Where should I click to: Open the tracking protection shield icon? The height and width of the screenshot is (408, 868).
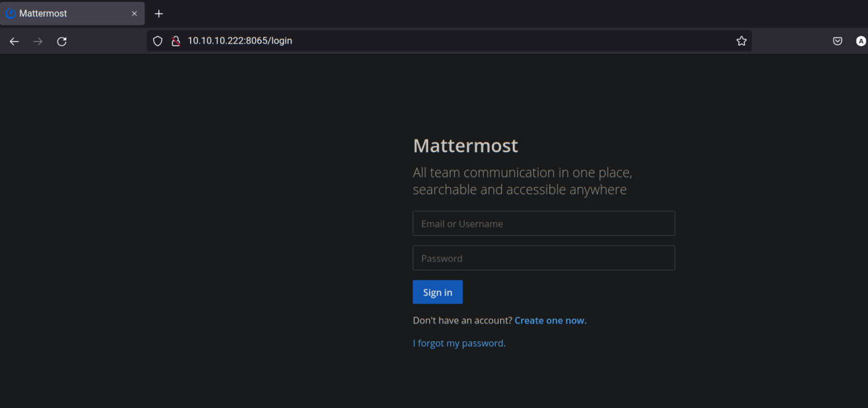[158, 41]
